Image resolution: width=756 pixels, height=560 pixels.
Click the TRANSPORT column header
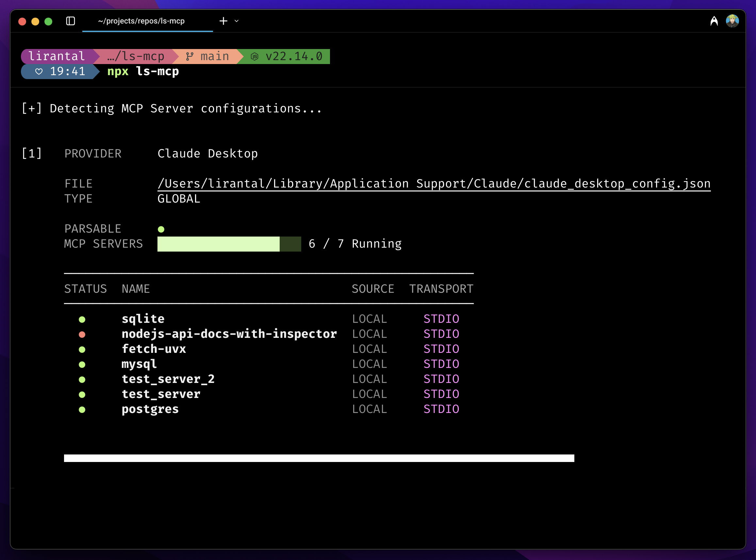[441, 289]
